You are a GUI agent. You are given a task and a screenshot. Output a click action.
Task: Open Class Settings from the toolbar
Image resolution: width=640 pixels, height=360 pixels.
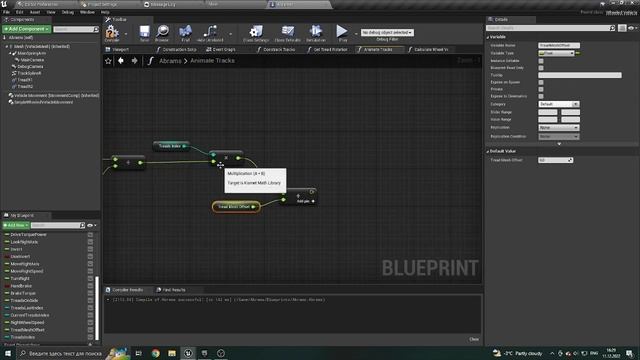(256, 33)
